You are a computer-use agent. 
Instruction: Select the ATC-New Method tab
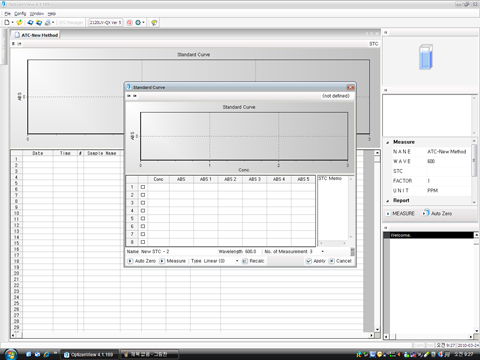[x=36, y=35]
